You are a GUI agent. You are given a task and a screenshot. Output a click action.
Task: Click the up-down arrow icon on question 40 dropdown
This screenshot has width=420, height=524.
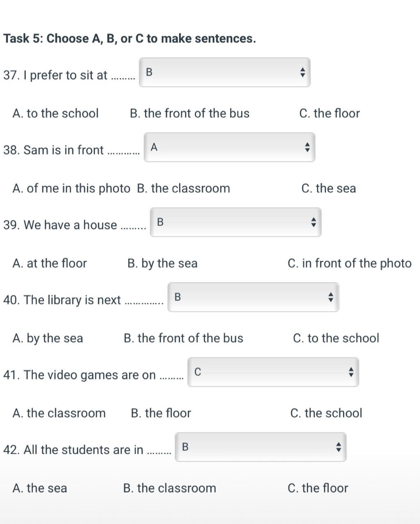pos(331,297)
